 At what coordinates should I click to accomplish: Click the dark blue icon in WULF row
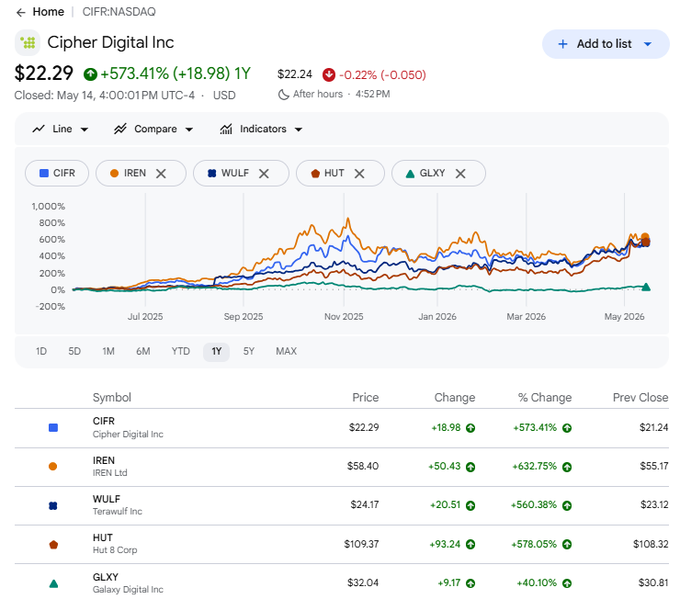tap(53, 506)
